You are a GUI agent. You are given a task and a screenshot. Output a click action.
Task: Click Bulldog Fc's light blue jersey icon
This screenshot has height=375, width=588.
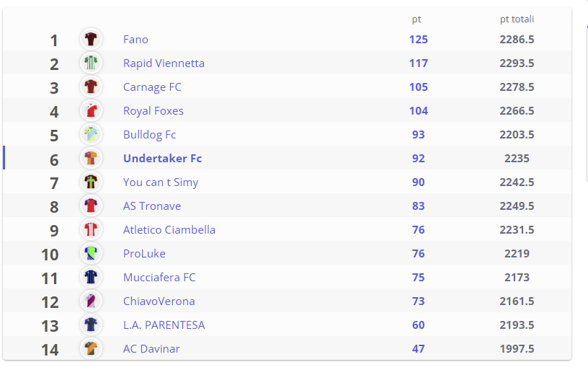[91, 134]
